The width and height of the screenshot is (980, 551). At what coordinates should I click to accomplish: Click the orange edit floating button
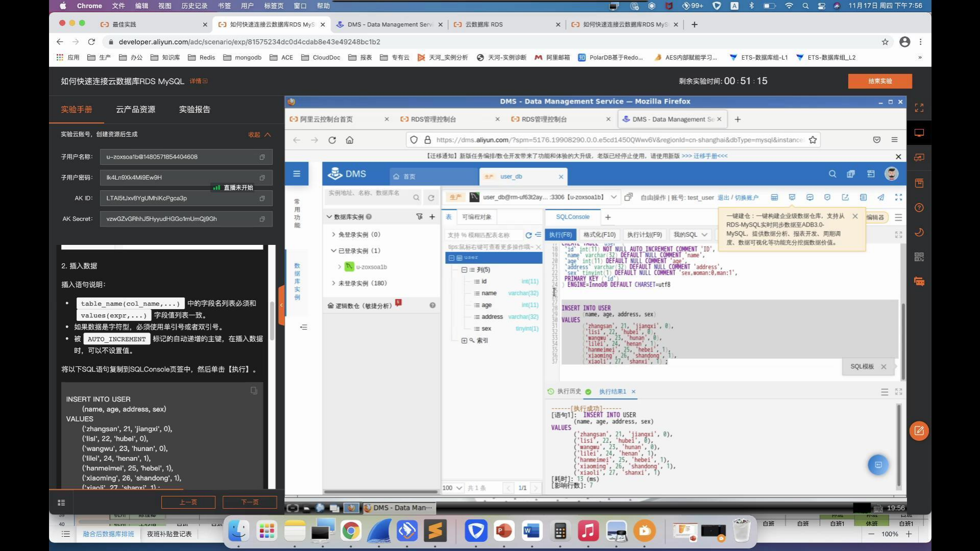click(x=919, y=431)
